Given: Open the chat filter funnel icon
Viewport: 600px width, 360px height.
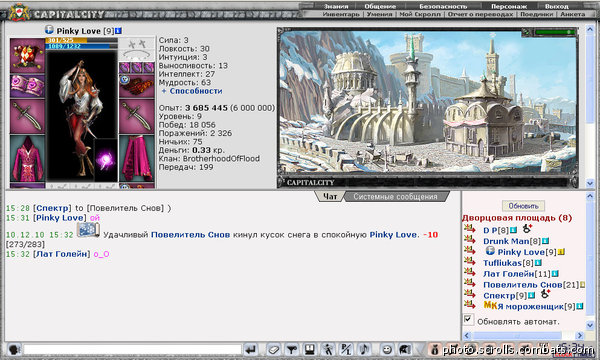Looking at the screenshot, I should point(292,349).
